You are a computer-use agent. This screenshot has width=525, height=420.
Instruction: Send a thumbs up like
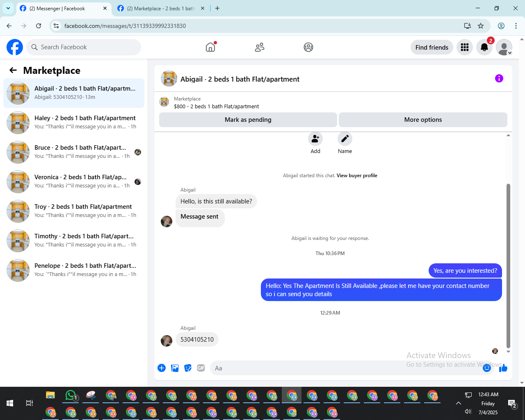tap(503, 368)
